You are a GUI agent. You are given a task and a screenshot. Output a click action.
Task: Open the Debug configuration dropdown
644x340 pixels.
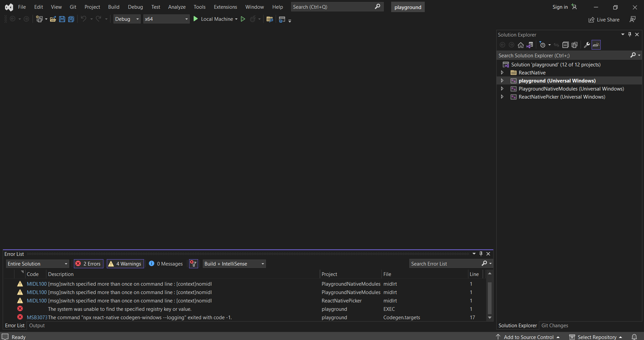137,19
